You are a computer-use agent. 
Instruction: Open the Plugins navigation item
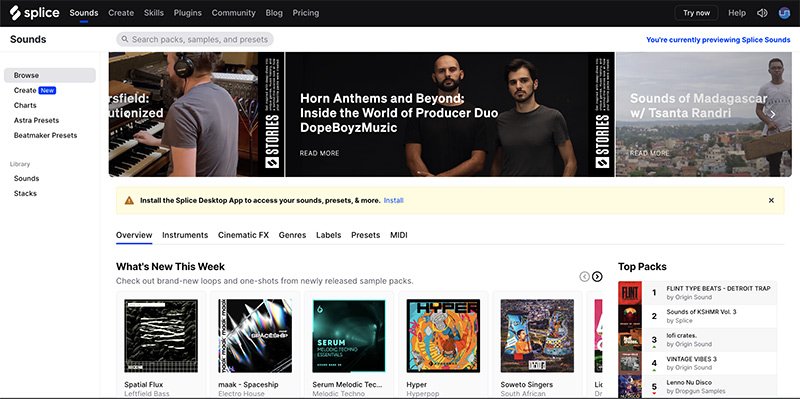[x=188, y=13]
